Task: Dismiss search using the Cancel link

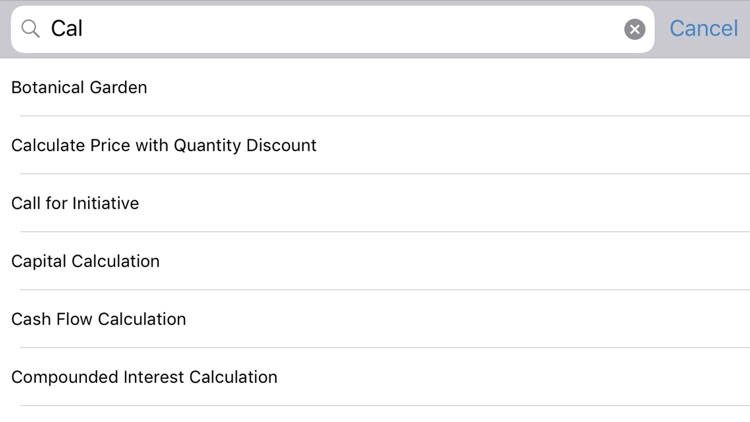Action: coord(703,29)
